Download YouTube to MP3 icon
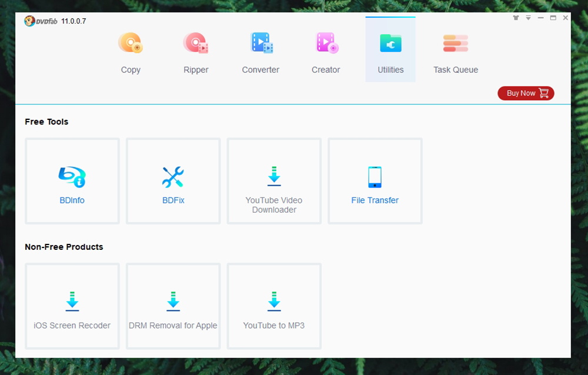 tap(274, 302)
